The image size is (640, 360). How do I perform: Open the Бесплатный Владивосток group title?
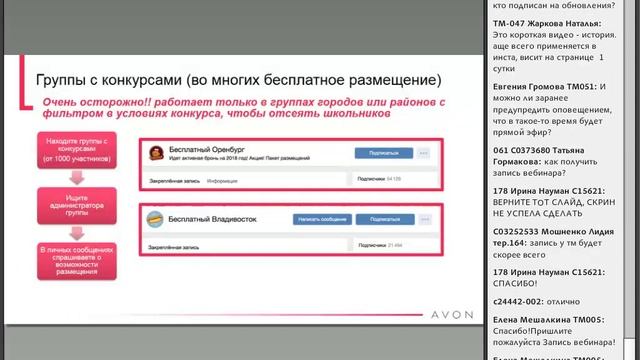pyautogui.click(x=212, y=219)
